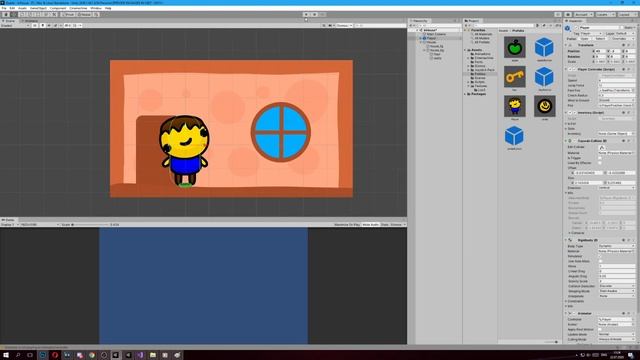This screenshot has height=360, width=640.
Task: Select Player in the Hierarchy
Action: [x=431, y=38]
